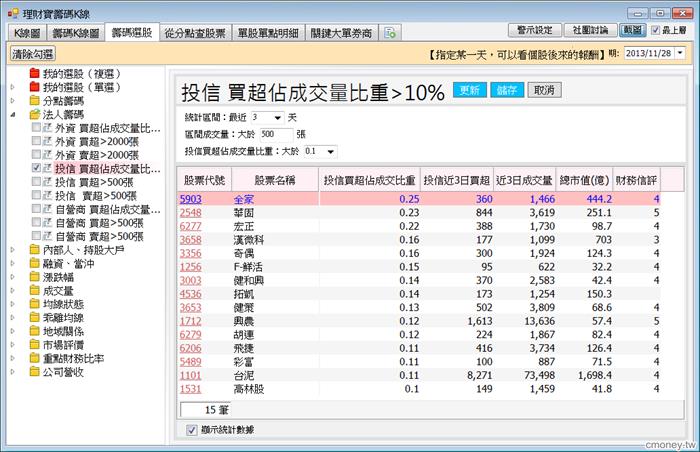Open stock code 5903 link
The image size is (700, 452).
(x=191, y=199)
